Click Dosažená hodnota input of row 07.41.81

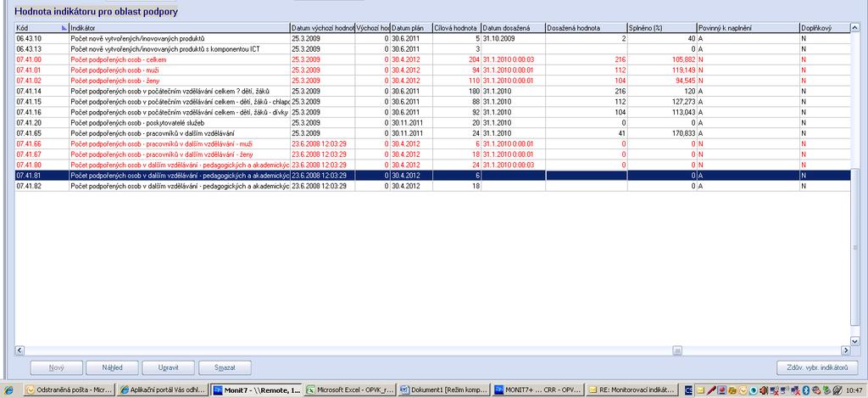(x=587, y=175)
